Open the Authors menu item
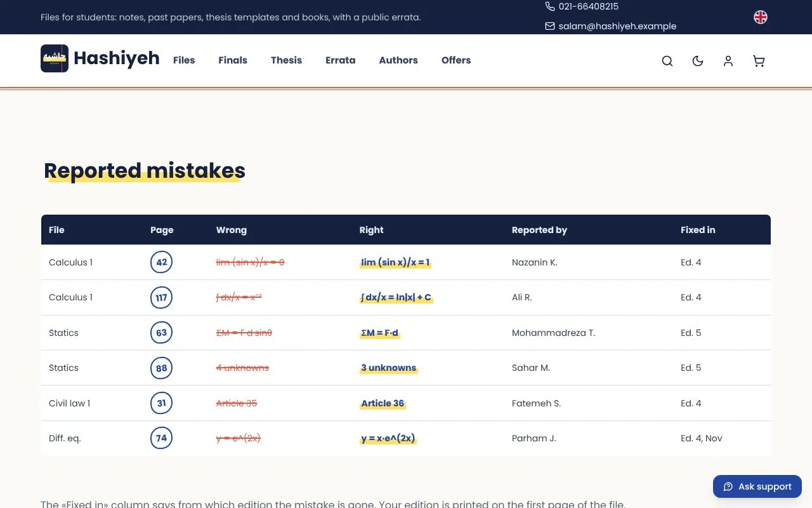 point(398,60)
